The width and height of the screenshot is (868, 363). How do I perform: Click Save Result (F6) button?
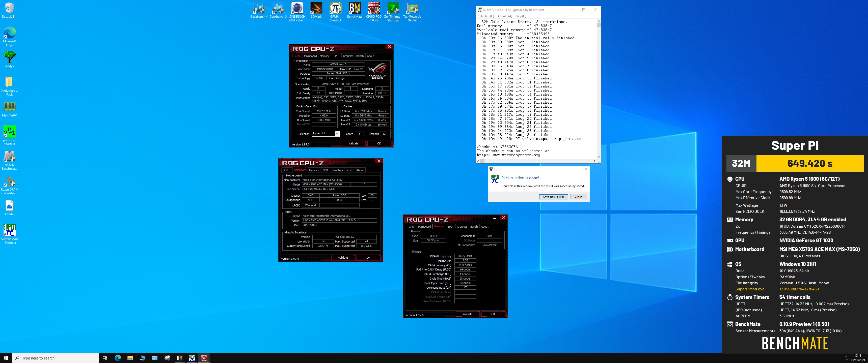[553, 197]
